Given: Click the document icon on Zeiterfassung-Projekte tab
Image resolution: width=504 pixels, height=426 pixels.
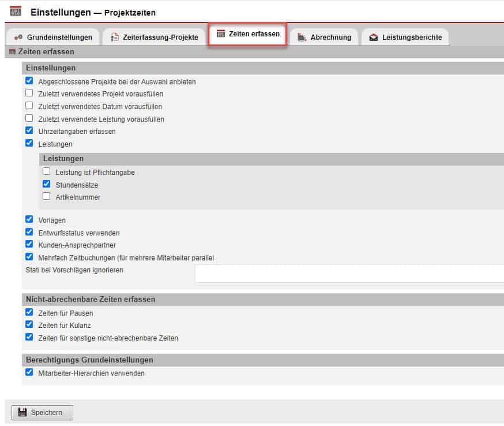Looking at the screenshot, I should tap(115, 38).
